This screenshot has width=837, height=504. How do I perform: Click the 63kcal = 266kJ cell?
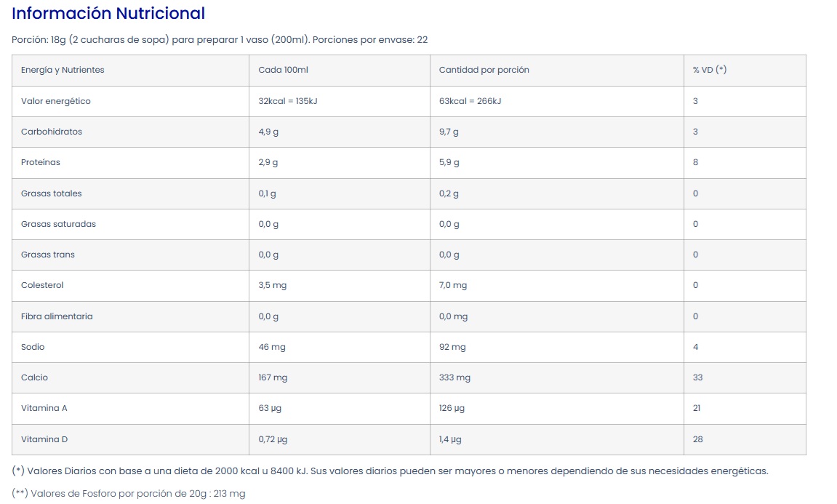click(x=470, y=101)
